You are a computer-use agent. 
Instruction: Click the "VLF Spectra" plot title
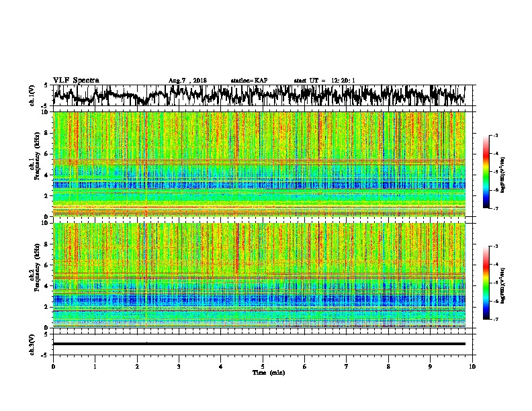click(76, 80)
